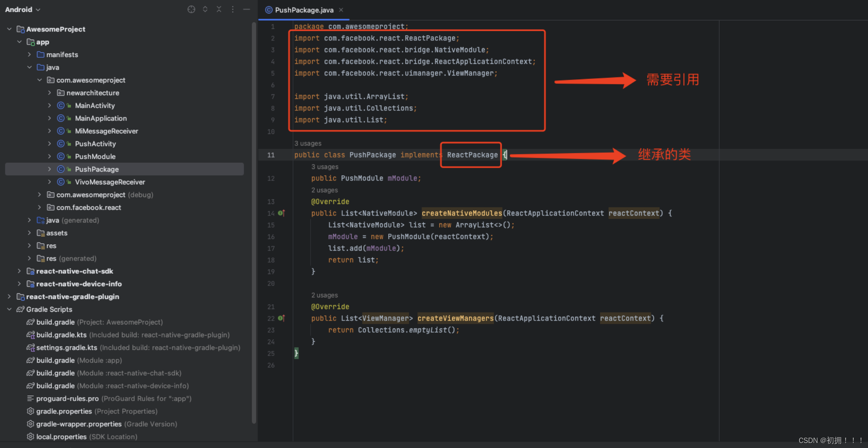The image size is (868, 448).
Task: Expand the react-native-chat-sdk module
Action: [x=19, y=271]
